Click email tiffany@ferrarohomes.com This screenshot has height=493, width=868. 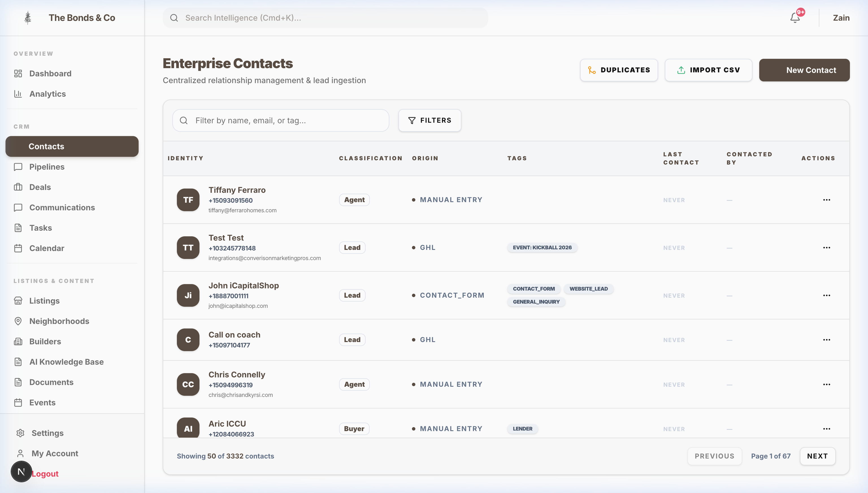click(x=242, y=210)
